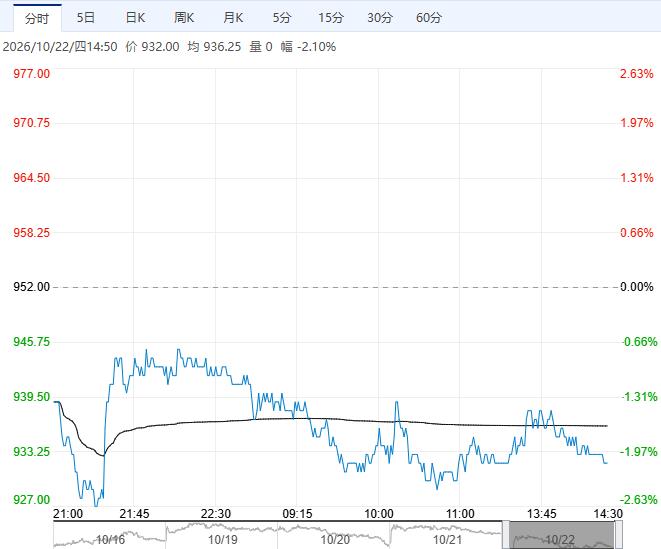Switch to the 5分 interval tab
The height and width of the screenshot is (549, 661).
point(282,18)
